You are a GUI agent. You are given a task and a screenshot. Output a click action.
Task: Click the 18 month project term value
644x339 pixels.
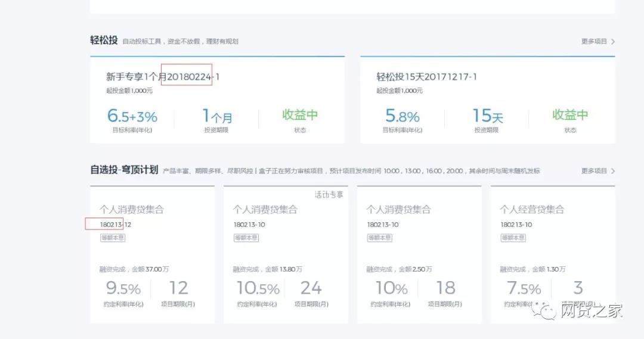445,288
